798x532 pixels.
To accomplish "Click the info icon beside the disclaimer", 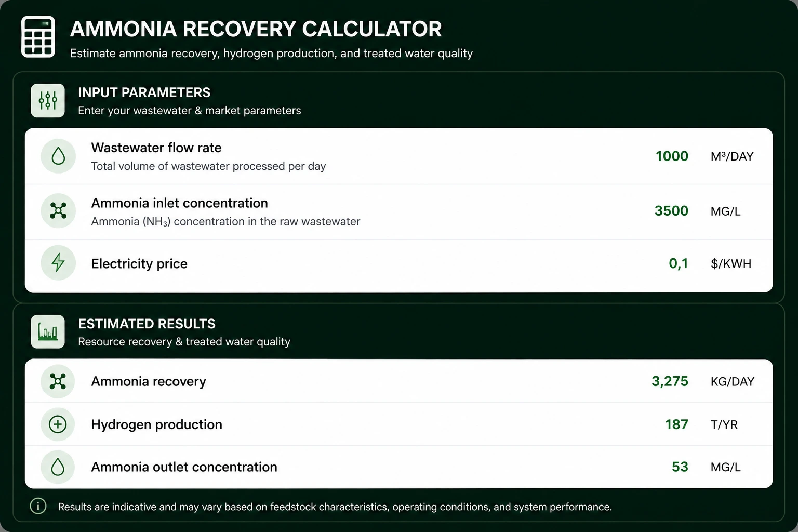I will [x=38, y=506].
